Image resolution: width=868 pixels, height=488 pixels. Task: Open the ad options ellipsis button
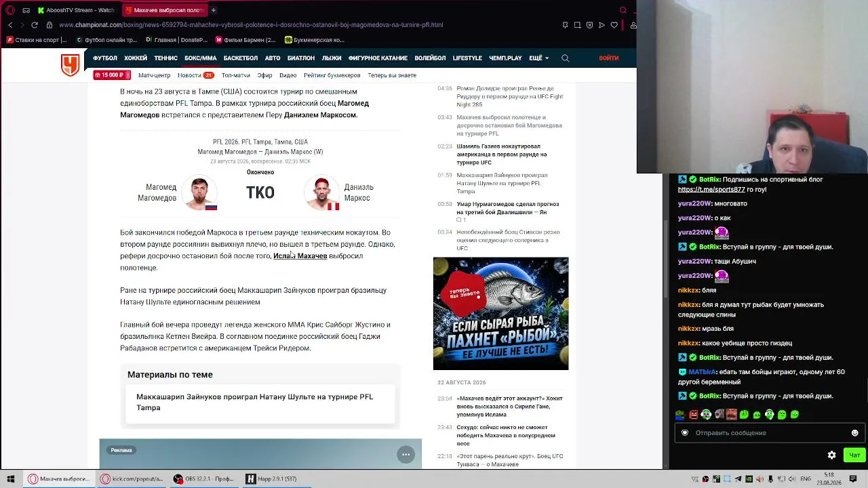pyautogui.click(x=406, y=455)
